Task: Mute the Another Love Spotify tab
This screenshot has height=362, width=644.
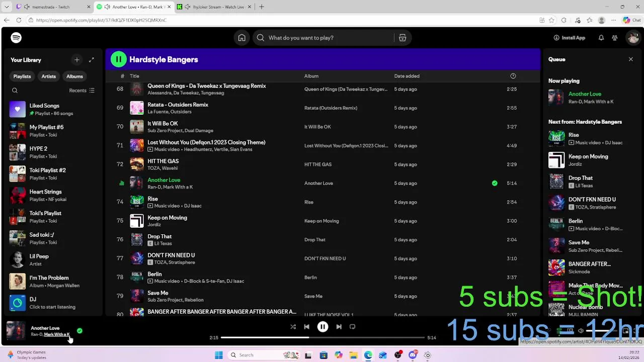Action: point(107,7)
